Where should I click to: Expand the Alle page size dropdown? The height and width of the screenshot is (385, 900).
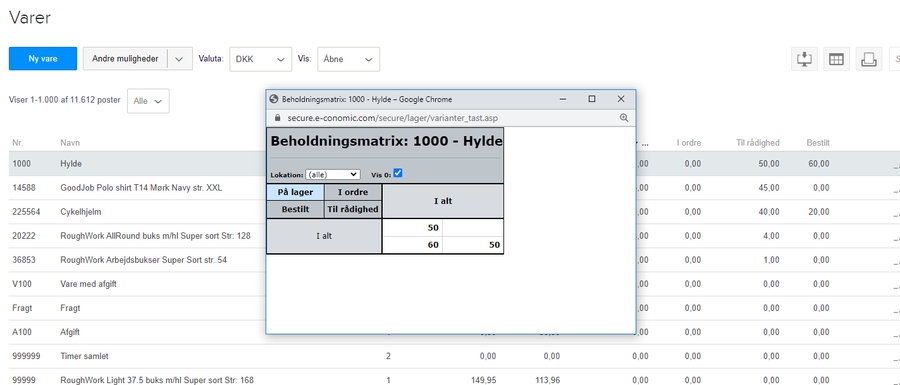pyautogui.click(x=148, y=101)
